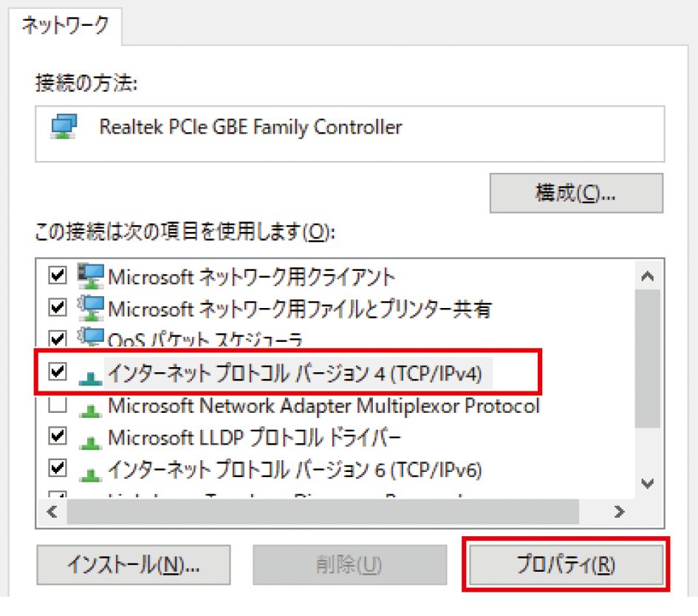This screenshot has height=616, width=698.
Task: Click the horizontal scrollbar left arrow
Action: [x=52, y=510]
